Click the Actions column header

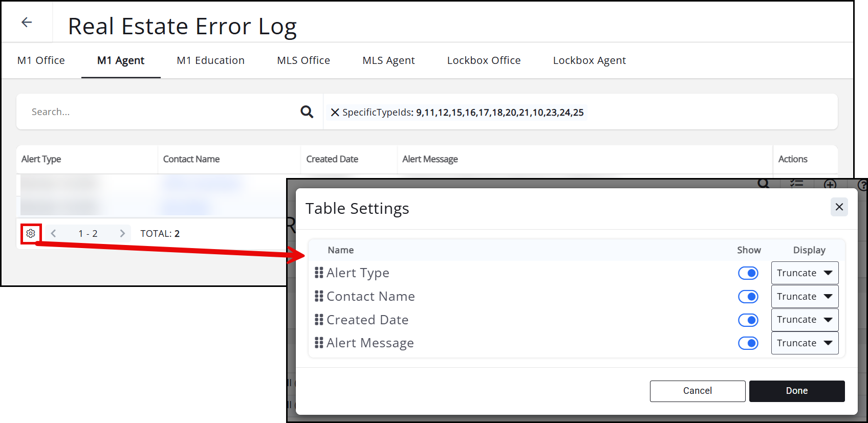[793, 159]
